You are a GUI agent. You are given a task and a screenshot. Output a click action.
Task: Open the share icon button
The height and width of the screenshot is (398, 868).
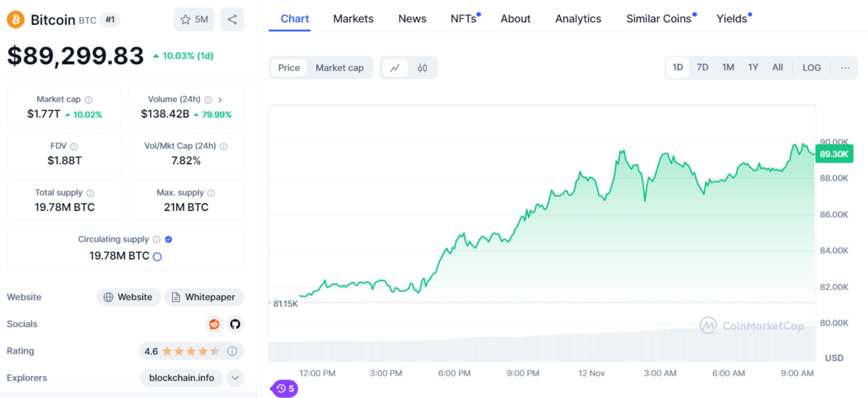click(x=232, y=20)
